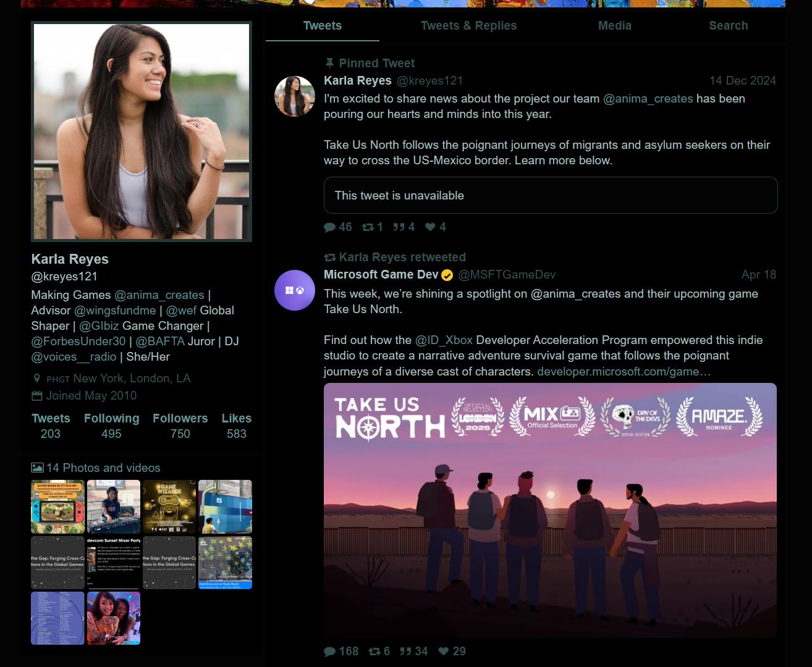Open the two women selfie thumbnail

point(114,618)
